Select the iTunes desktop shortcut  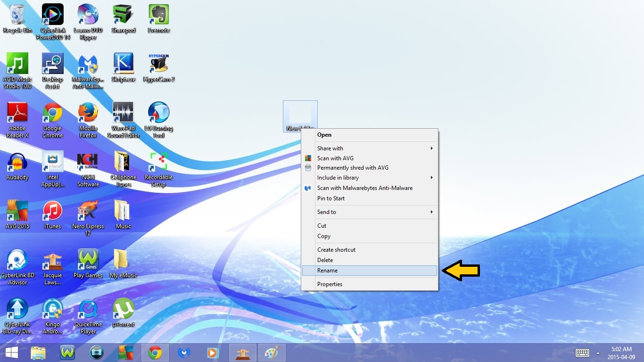(x=53, y=214)
